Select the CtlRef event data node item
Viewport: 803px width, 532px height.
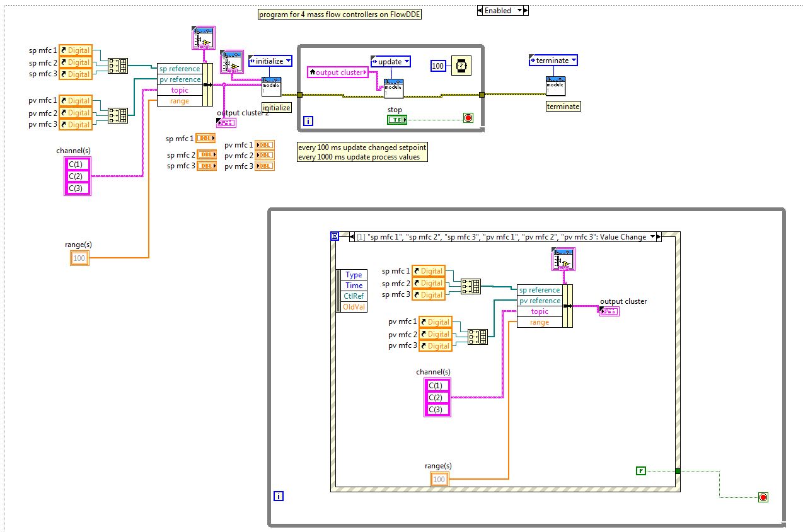pyautogui.click(x=353, y=296)
